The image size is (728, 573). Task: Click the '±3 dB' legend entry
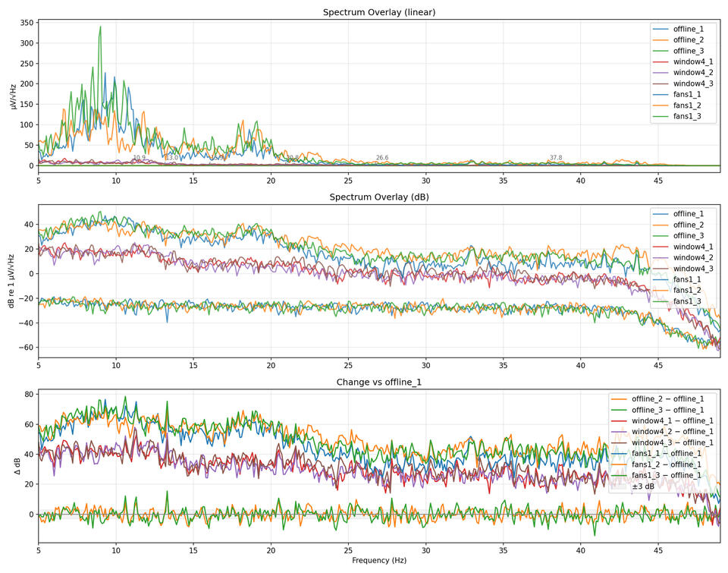[645, 486]
